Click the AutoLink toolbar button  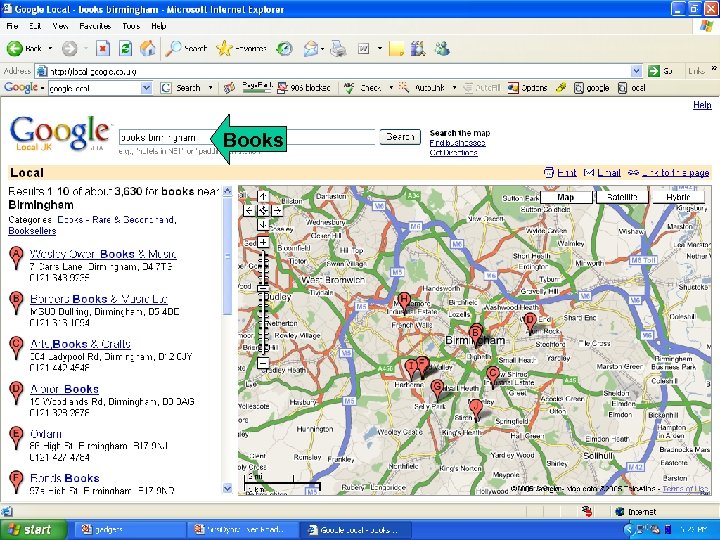coord(422,88)
